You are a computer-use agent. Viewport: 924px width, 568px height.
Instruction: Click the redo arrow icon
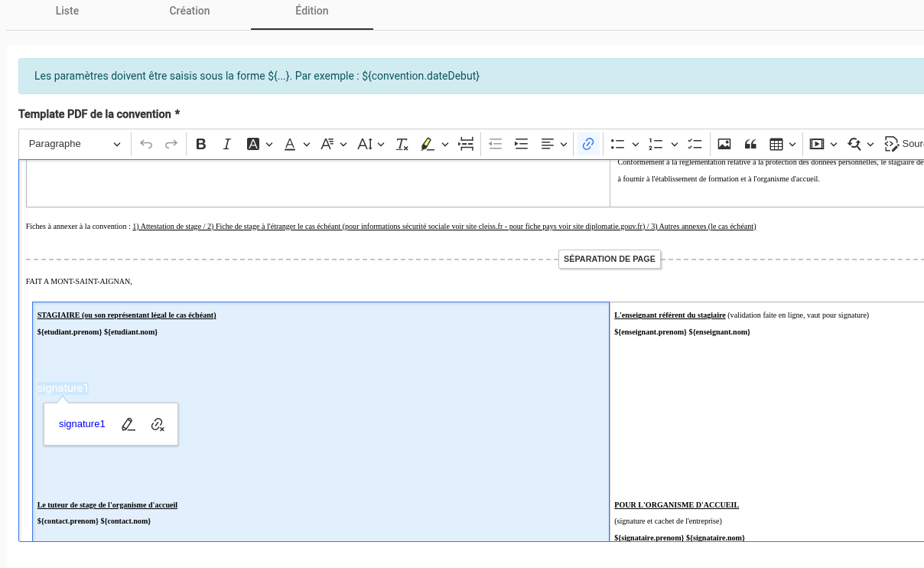click(171, 144)
